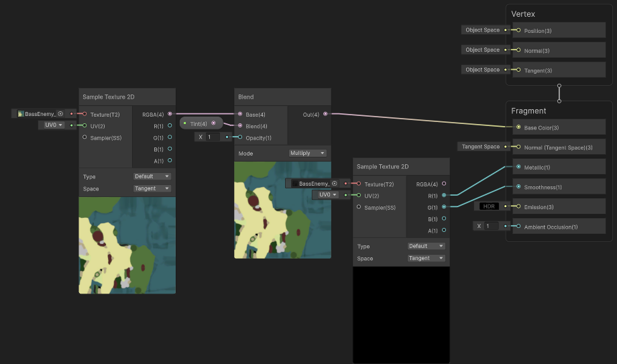This screenshot has height=364, width=617.
Task: Open the Blend Mode dropdown showing Multiply
Action: pos(308,153)
